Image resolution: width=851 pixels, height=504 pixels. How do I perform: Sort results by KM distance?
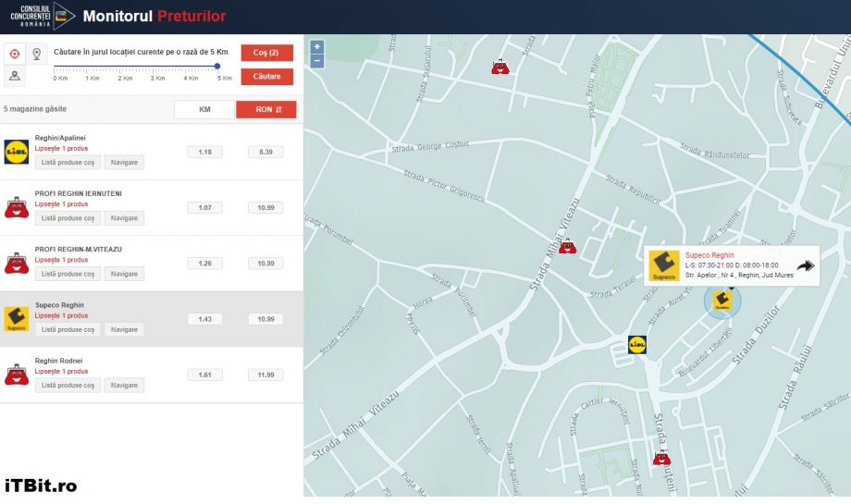(x=204, y=109)
